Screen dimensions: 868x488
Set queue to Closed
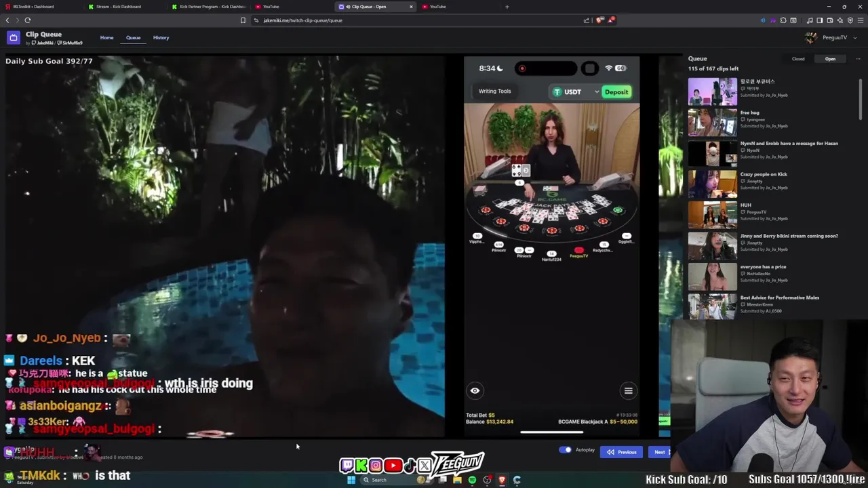[798, 59]
